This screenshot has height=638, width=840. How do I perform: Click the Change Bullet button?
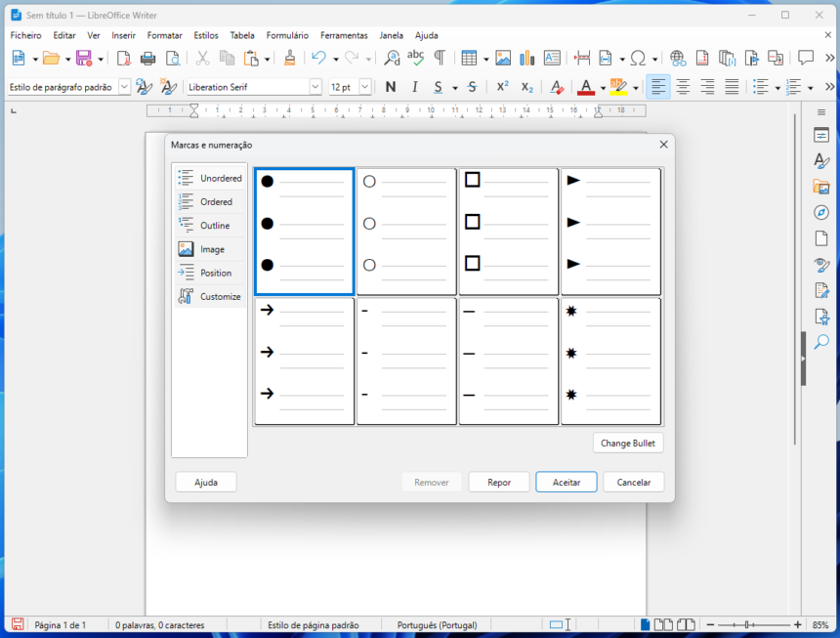coord(628,443)
